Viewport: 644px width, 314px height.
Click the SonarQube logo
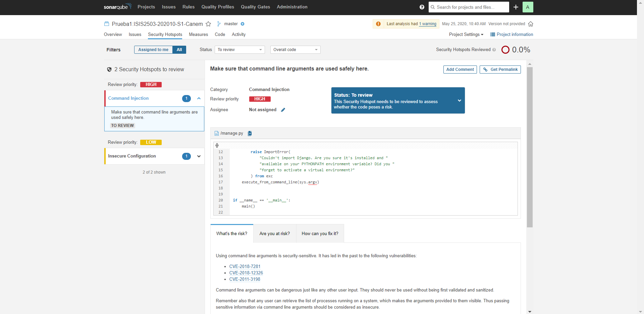117,7
